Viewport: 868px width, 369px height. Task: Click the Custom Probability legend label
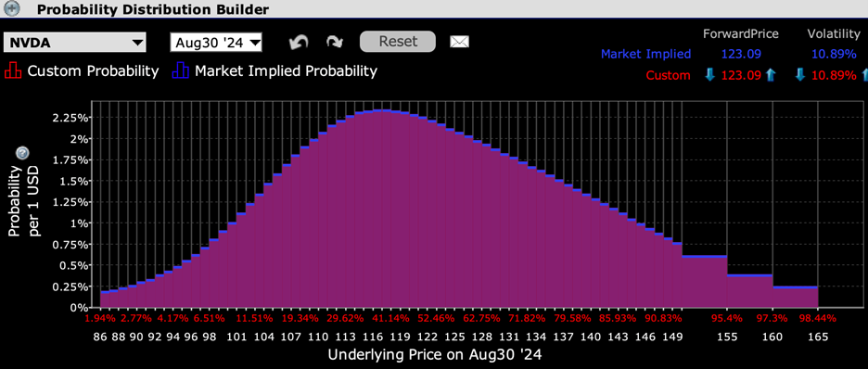[x=93, y=71]
